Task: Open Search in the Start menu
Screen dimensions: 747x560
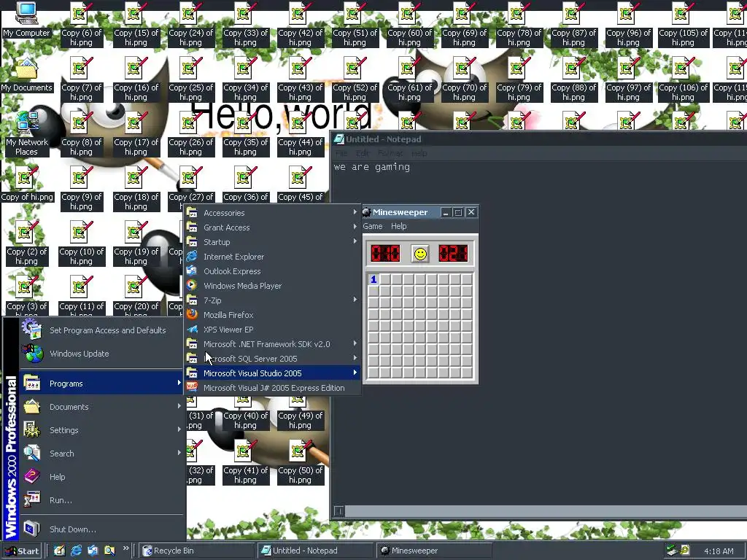Action: (x=101, y=454)
